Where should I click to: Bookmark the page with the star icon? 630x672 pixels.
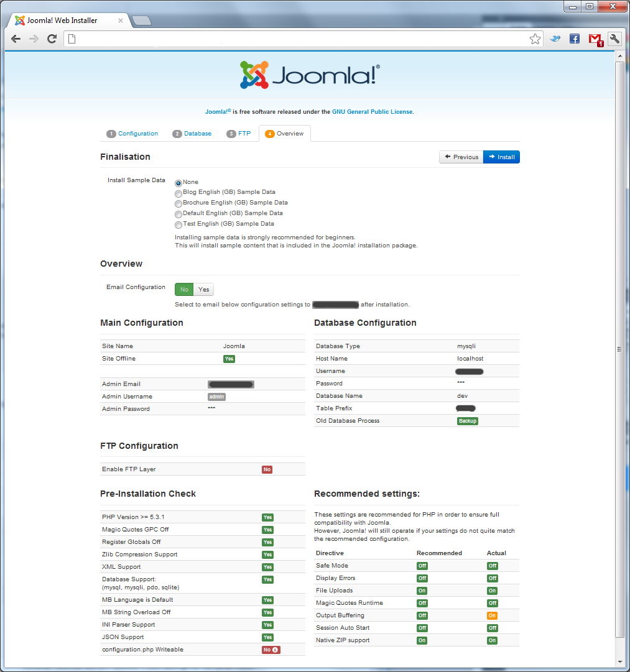click(x=535, y=39)
